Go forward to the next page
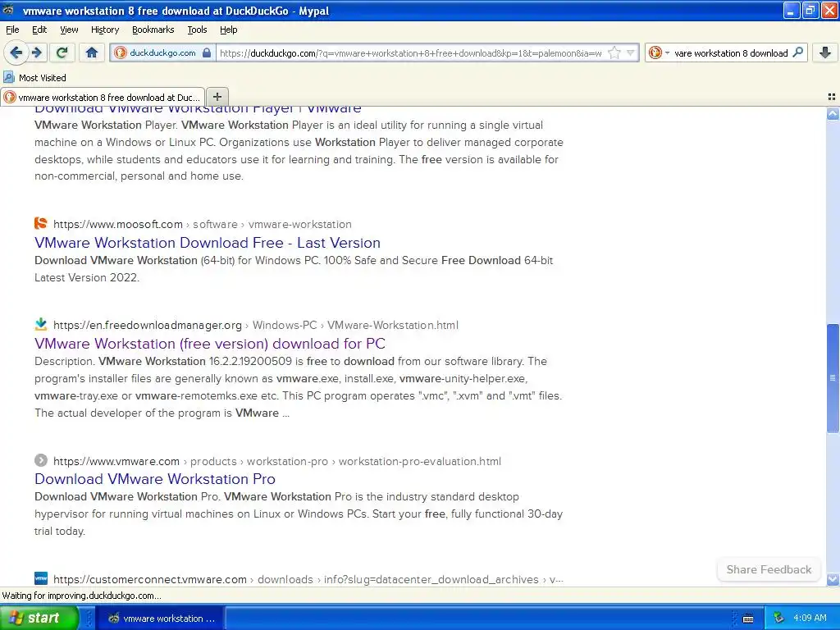Screen dimensions: 840x630 click(37, 52)
